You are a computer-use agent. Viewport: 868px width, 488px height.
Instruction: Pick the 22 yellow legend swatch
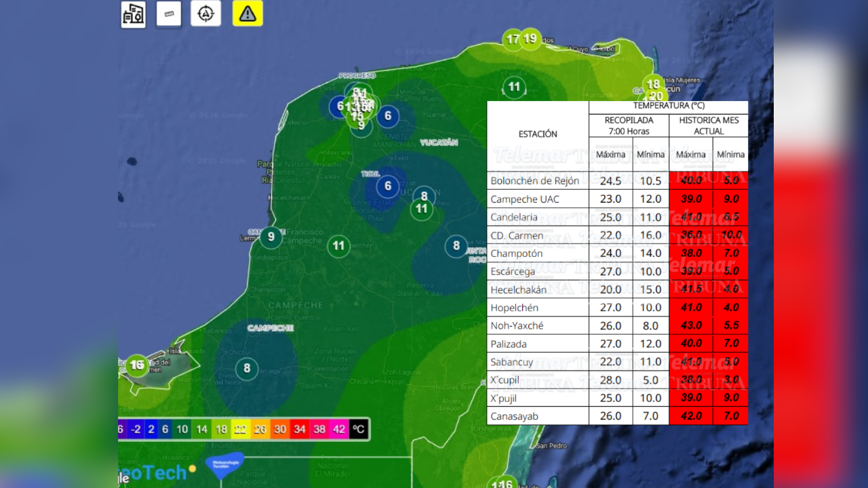[x=241, y=429]
